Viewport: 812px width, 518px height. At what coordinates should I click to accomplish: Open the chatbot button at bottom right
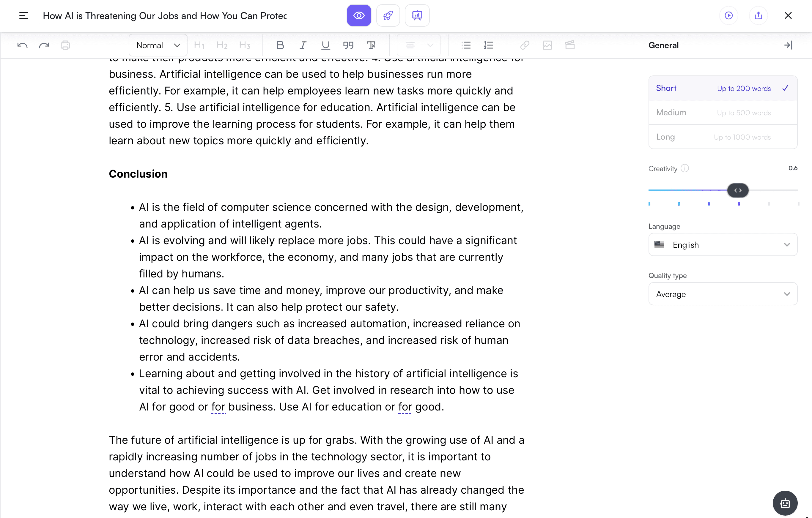(x=785, y=503)
